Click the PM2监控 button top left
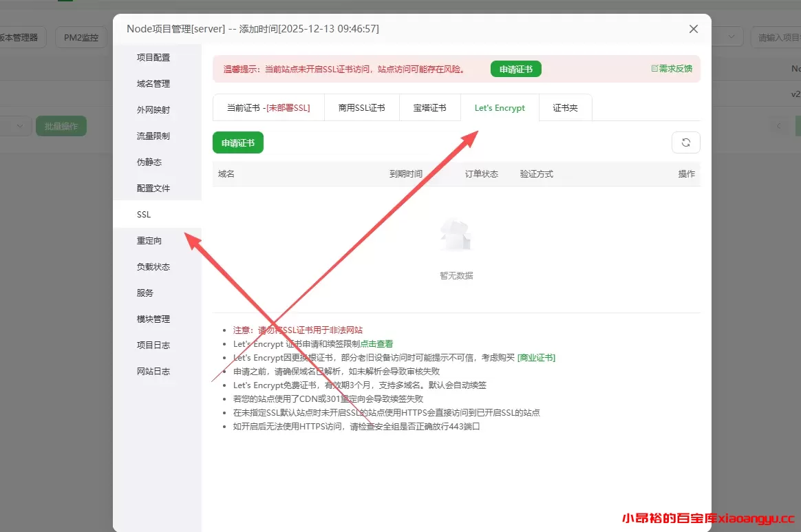The image size is (801, 532). (x=81, y=37)
